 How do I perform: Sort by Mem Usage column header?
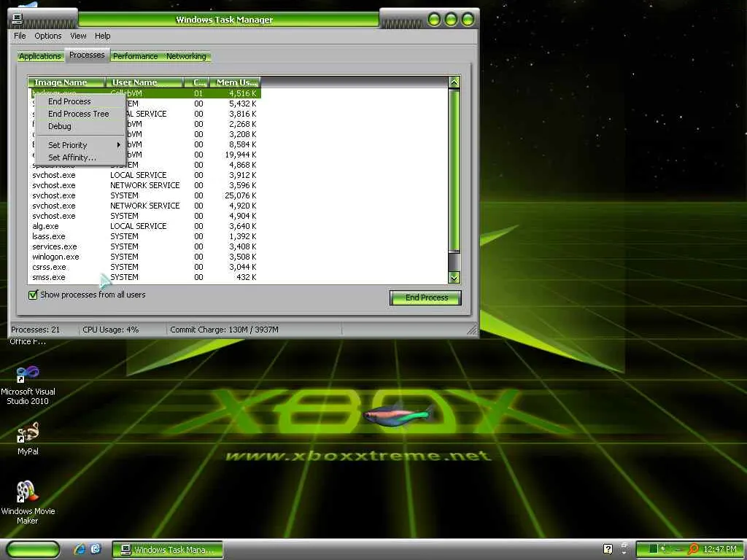pos(236,82)
